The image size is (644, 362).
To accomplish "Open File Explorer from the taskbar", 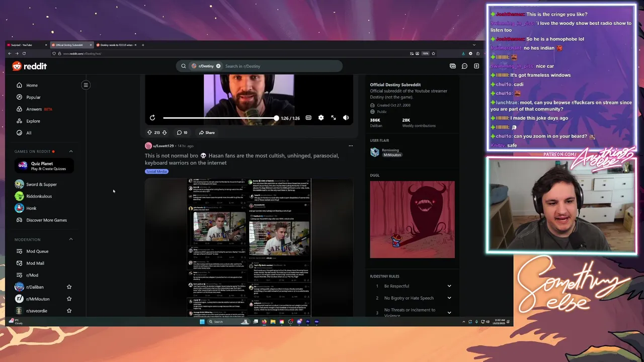I will (273, 322).
